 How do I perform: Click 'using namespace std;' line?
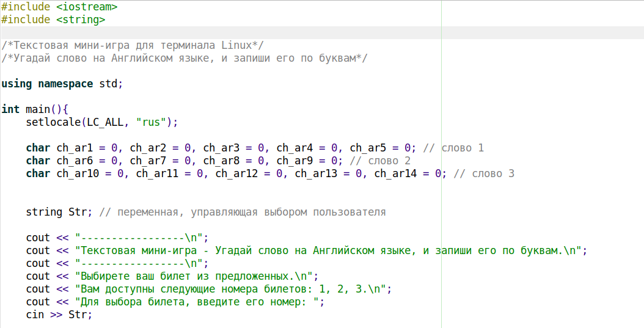(62, 84)
